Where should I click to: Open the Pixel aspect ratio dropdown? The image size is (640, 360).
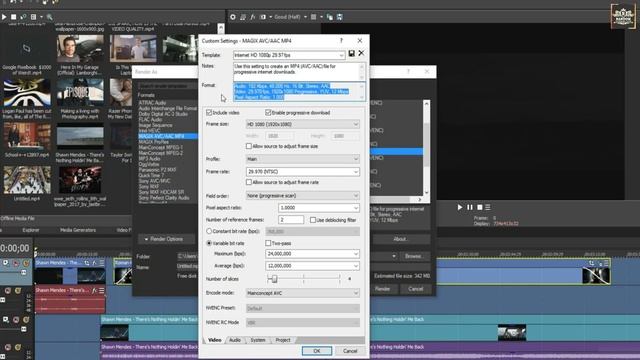(319, 208)
